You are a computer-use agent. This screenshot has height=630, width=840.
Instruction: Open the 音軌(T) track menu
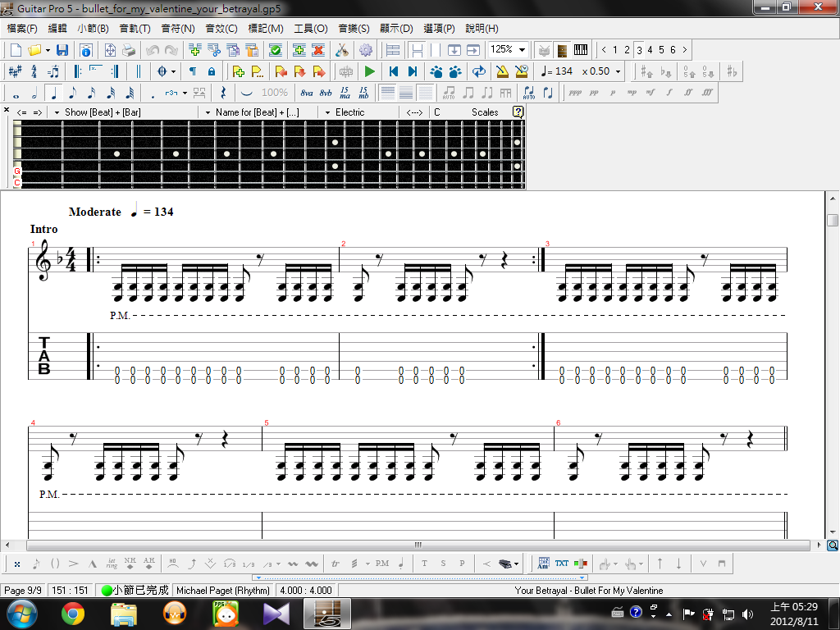(135, 29)
